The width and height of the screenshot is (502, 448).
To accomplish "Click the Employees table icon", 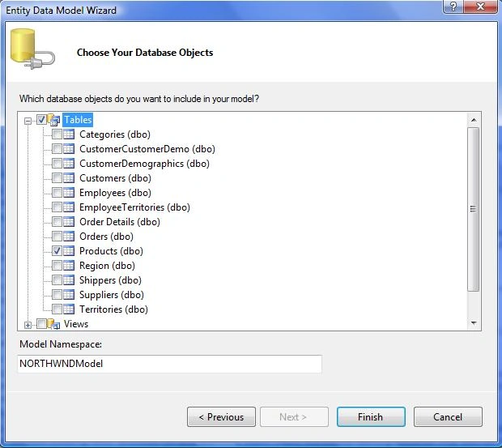I will tap(69, 193).
